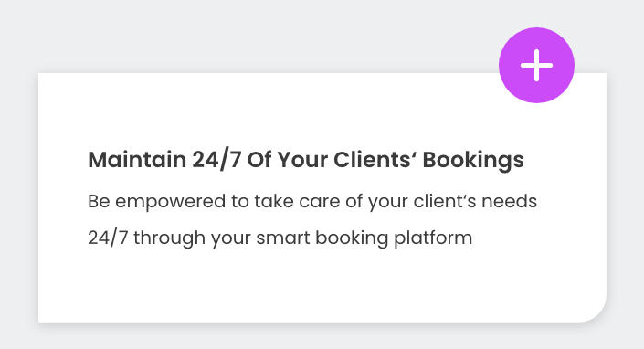Expand the card with the purple plus button
Image resolution: width=644 pixels, height=349 pixels.
[536, 65]
